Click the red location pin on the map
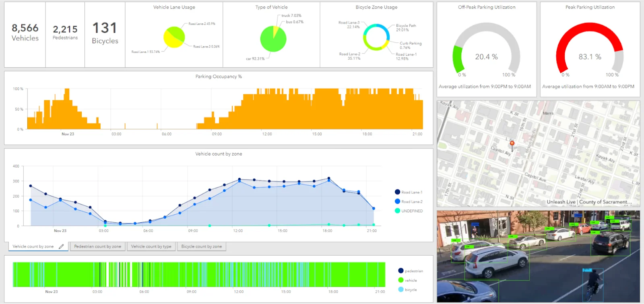The height and width of the screenshot is (304, 644). 512,144
